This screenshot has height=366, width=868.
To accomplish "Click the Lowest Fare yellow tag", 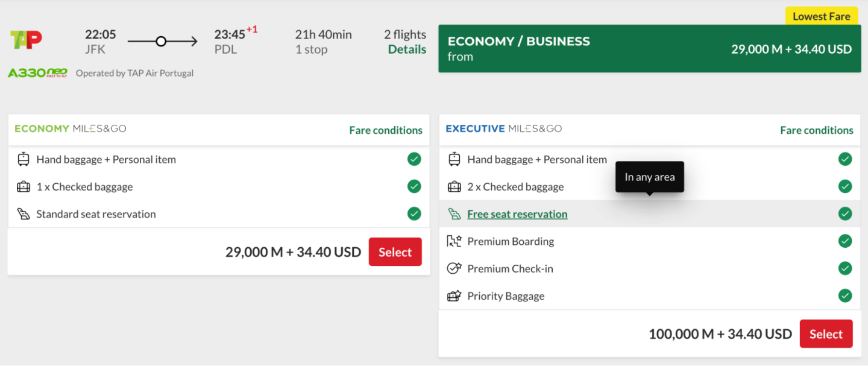I will coord(821,16).
